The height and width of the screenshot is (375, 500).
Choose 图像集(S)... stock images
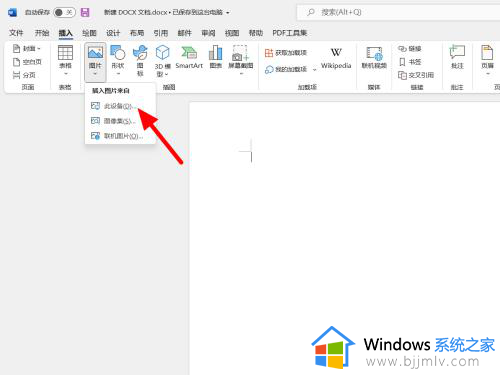120,121
